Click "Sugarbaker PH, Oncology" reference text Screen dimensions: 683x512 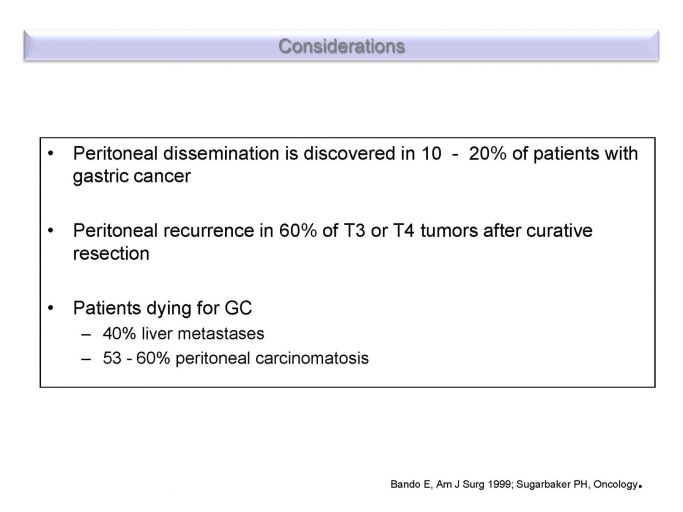pyautogui.click(x=577, y=484)
